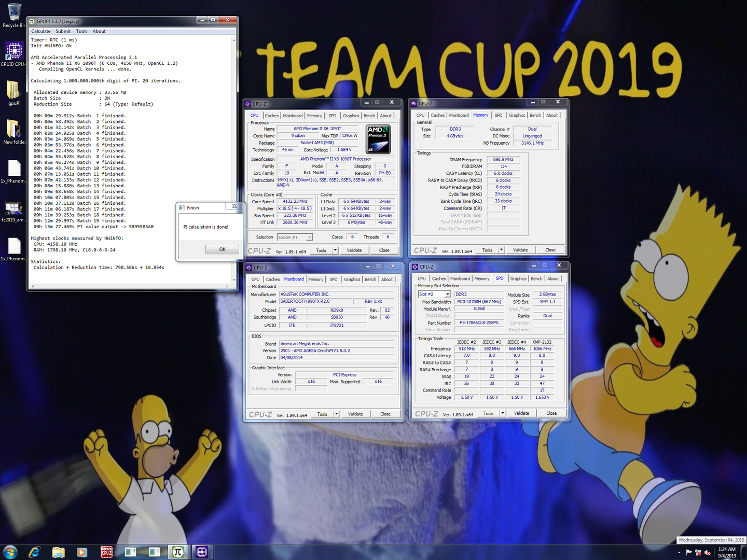
Task: Switch to Bench tab in CPU-Z Memory window
Action: 535,115
